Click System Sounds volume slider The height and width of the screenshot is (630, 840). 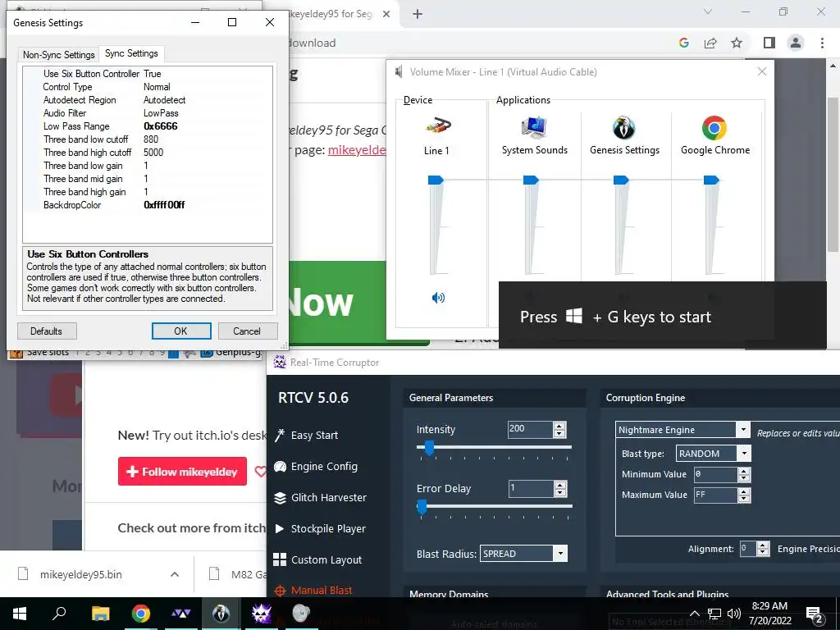tap(531, 180)
